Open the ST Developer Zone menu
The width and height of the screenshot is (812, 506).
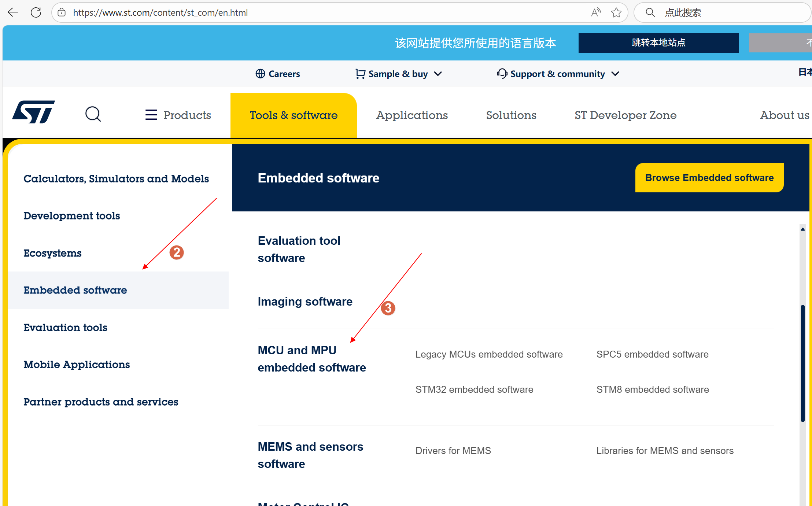pyautogui.click(x=625, y=115)
